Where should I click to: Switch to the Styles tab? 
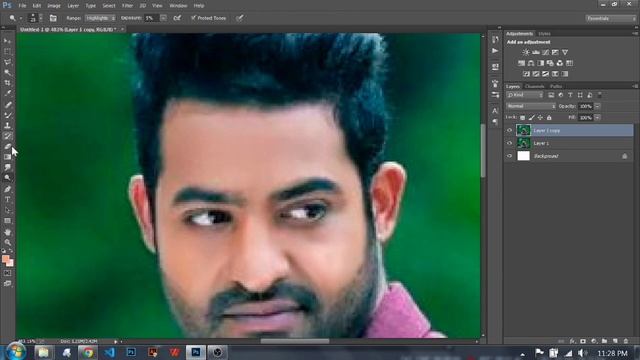pyautogui.click(x=544, y=33)
